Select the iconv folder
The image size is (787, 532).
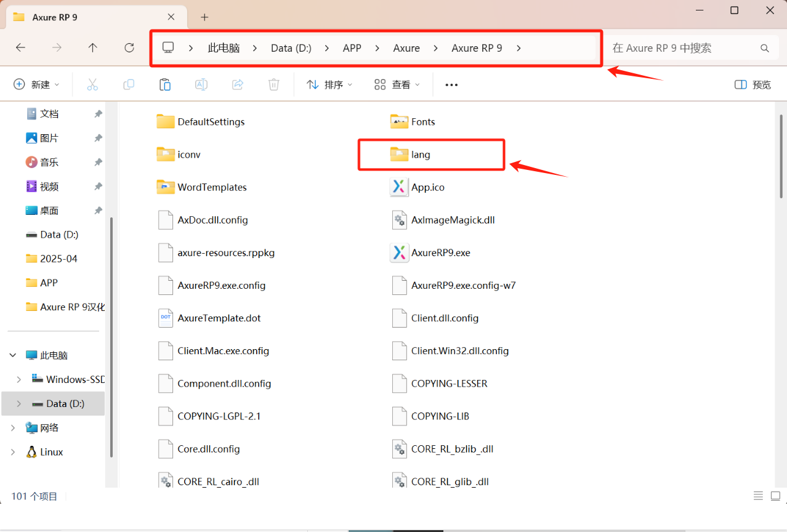pos(179,155)
